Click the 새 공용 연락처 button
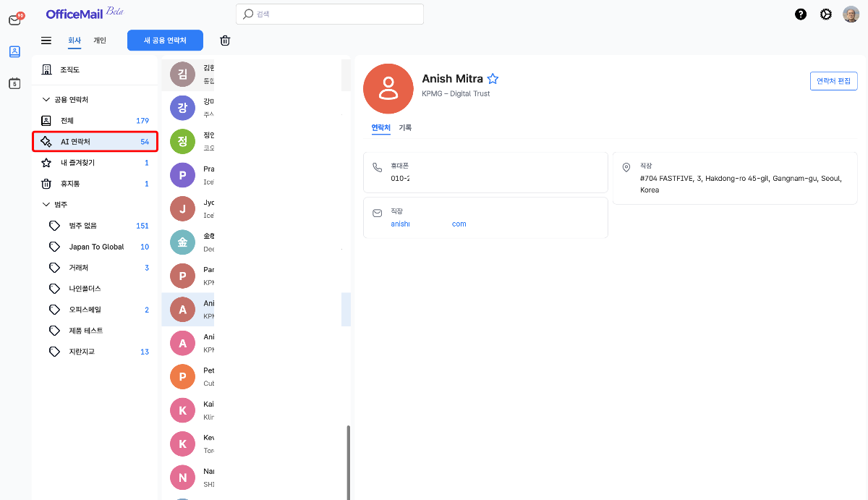Screen dimensions: 868x500 tap(165, 41)
